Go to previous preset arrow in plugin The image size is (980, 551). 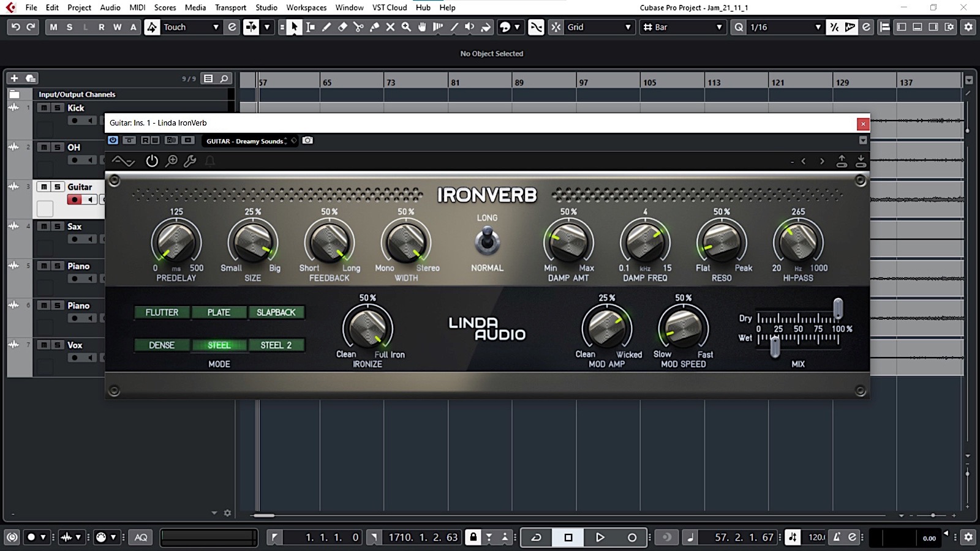[x=804, y=161]
